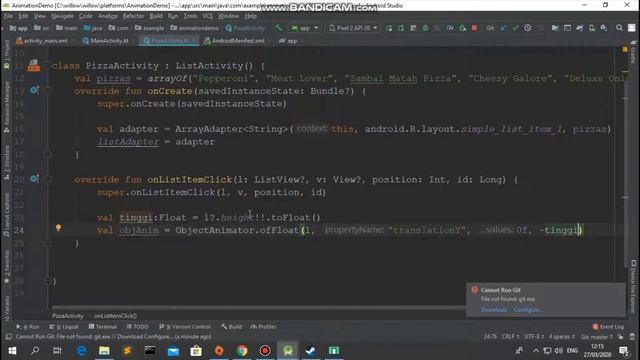Open the Logcat tool window
The width and height of the screenshot is (640, 360).
64,327
